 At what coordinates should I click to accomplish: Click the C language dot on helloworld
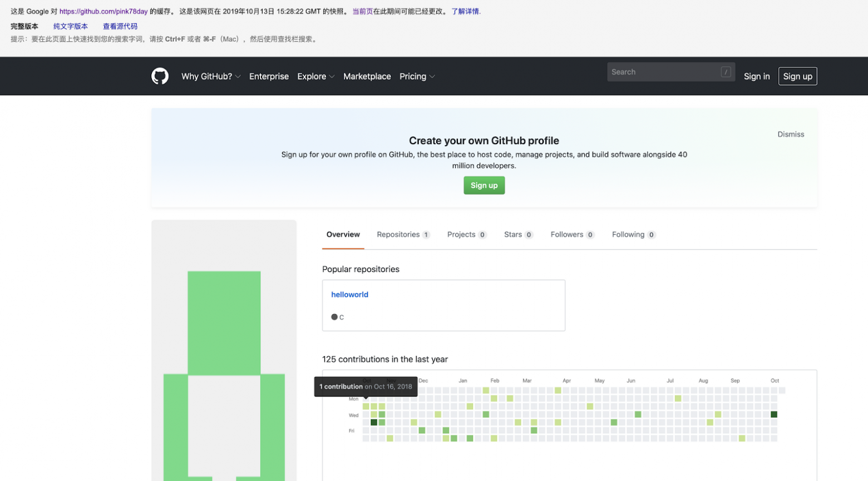334,317
